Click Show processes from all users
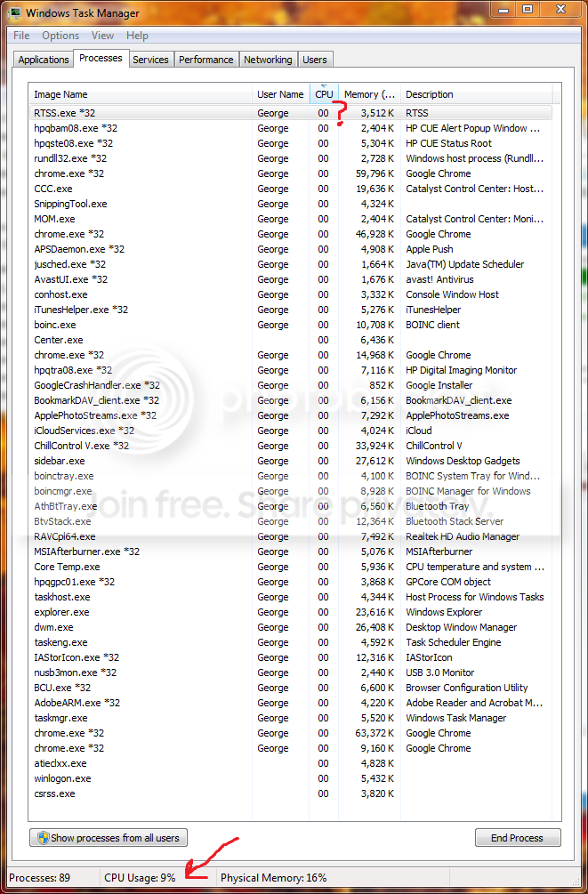588x894 pixels. pyautogui.click(x=109, y=838)
